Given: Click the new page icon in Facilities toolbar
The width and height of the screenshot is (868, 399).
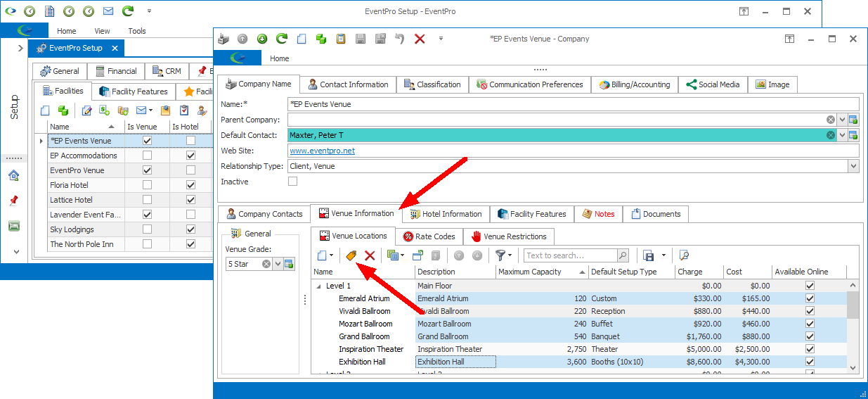Looking at the screenshot, I should click(x=45, y=110).
